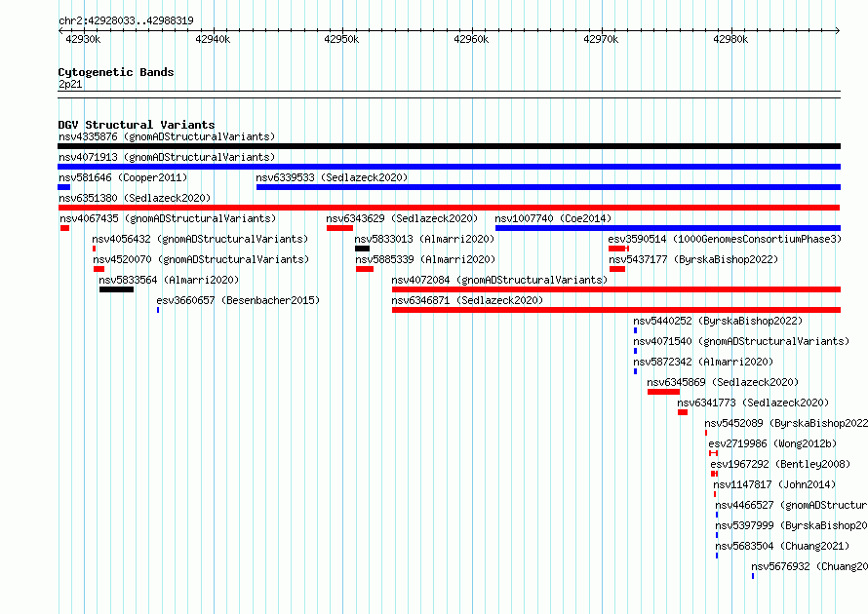The image size is (868, 614).
Task: Click red bar under nsv6341773
Action: 683,412
